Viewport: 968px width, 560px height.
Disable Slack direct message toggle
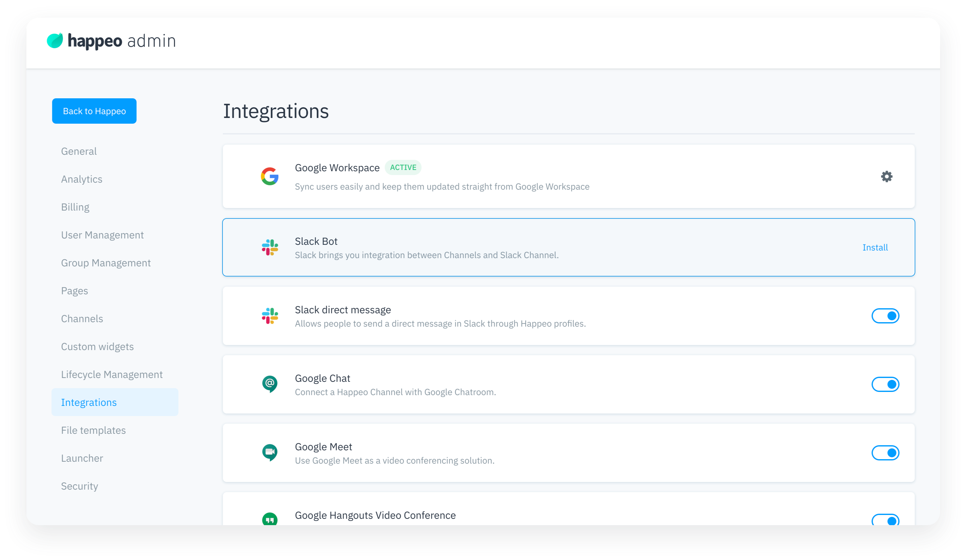[885, 316]
